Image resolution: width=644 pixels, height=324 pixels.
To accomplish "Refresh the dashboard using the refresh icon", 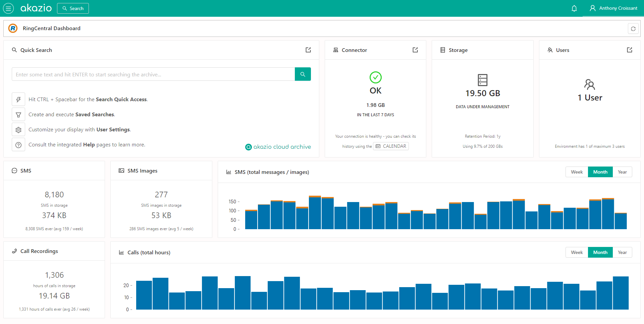I will tap(633, 28).
